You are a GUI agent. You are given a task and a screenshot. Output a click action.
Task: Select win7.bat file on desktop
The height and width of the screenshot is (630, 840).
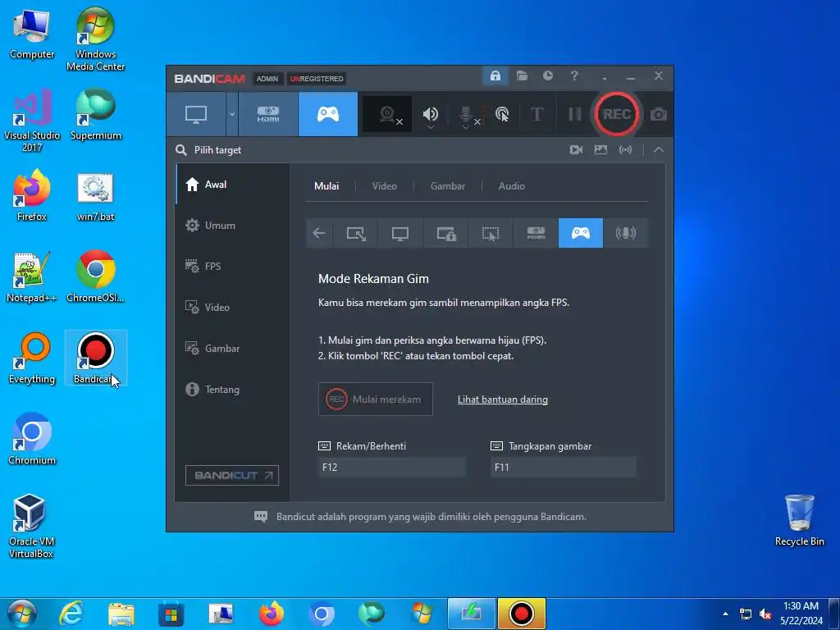coord(95,197)
